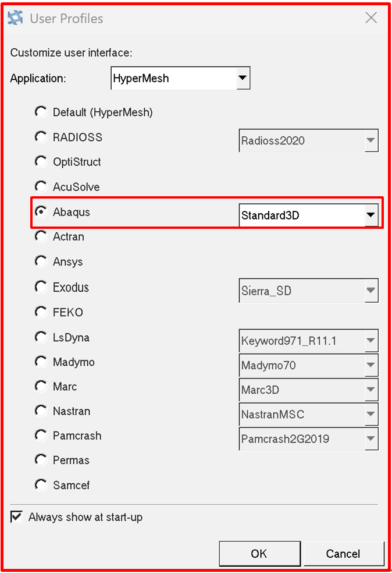Expand the Abaqus Standard3D template dropdown
The height and width of the screenshot is (573, 392).
point(308,215)
